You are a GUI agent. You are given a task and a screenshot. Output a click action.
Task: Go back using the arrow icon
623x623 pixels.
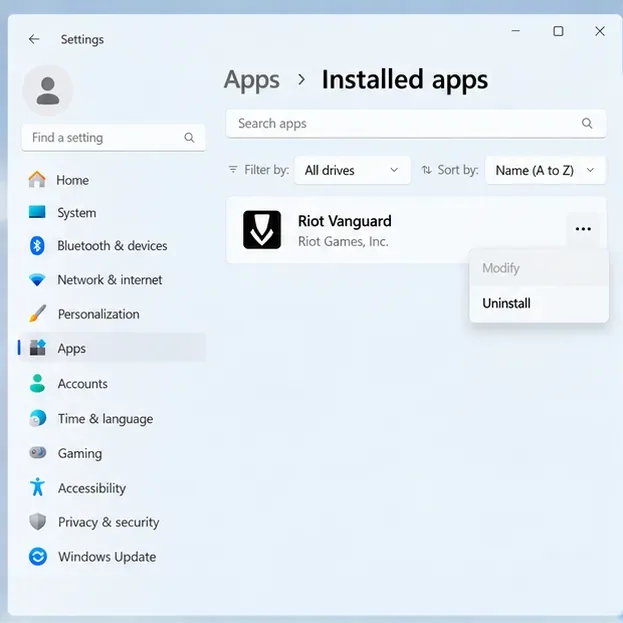[x=34, y=39]
